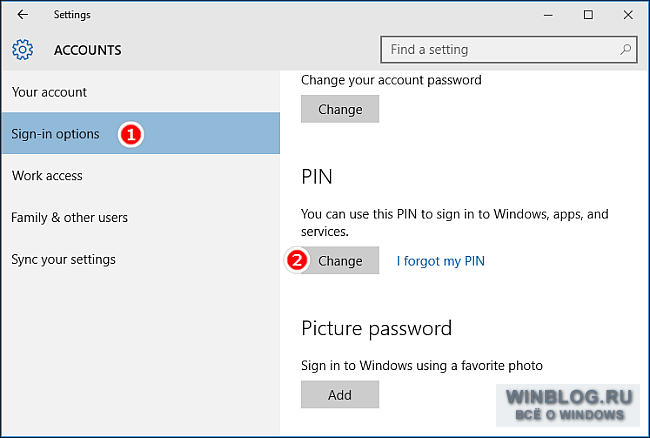Open the I forgot my PIN link
Screen dimensions: 650x438
point(441,261)
